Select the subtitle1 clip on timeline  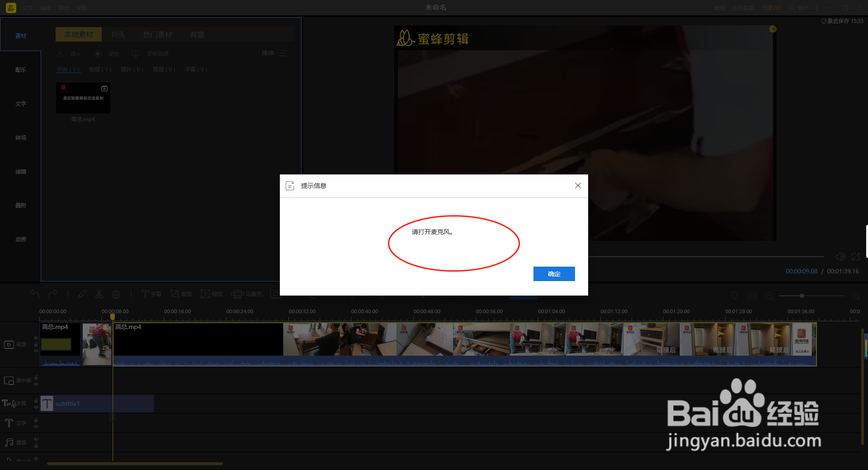click(97, 404)
